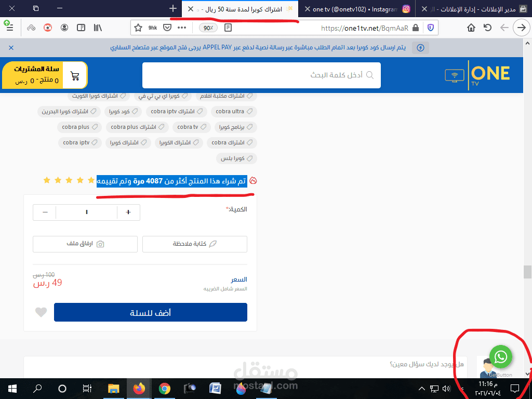
Task: Click the red camera screenshot extension icon
Action: 48,28
